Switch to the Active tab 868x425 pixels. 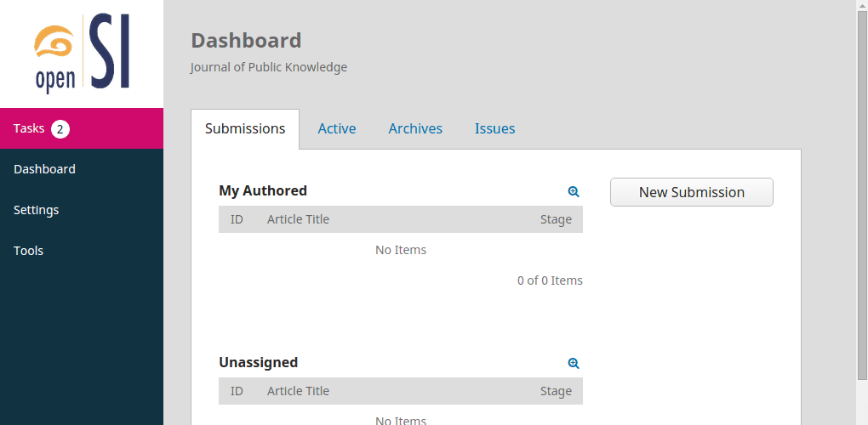pyautogui.click(x=337, y=129)
